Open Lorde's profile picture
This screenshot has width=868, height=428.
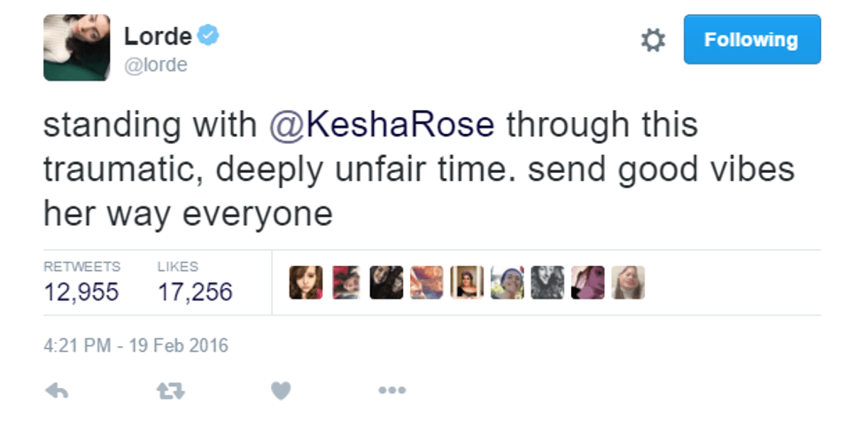pyautogui.click(x=77, y=48)
